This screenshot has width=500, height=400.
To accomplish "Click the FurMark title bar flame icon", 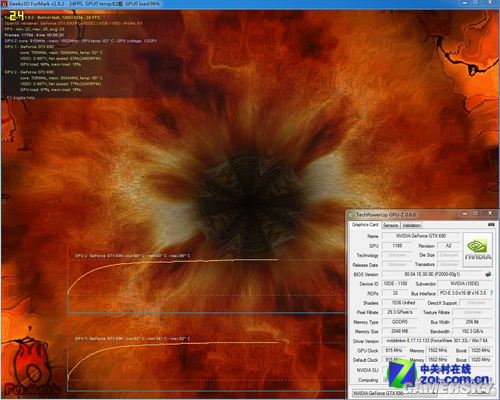I will 4,4.
